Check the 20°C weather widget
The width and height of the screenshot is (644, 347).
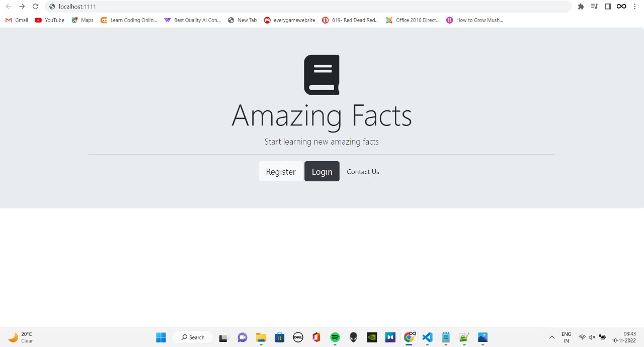click(20, 337)
